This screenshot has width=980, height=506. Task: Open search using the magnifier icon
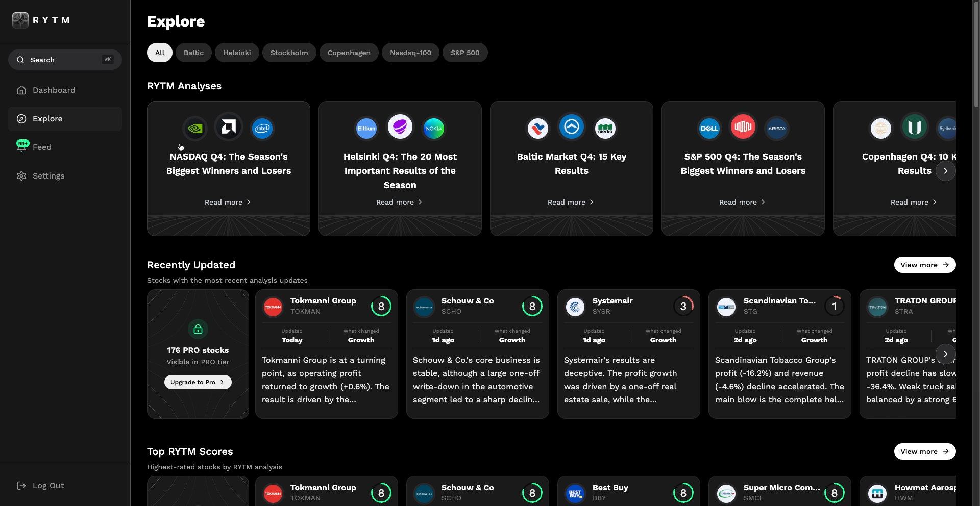(x=20, y=60)
